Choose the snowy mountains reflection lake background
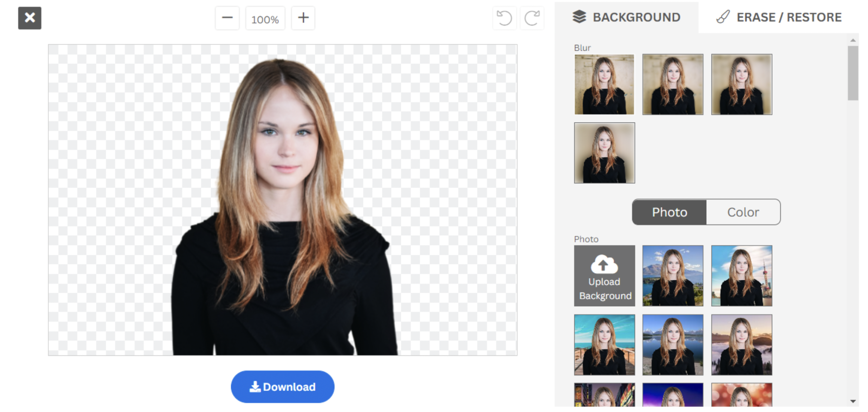The image size is (868, 412). tap(673, 345)
